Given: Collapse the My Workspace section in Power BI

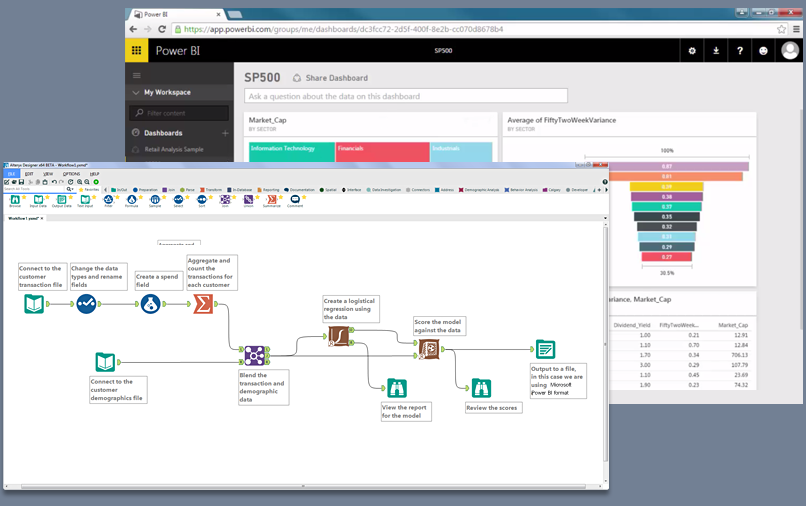Looking at the screenshot, I should point(136,93).
